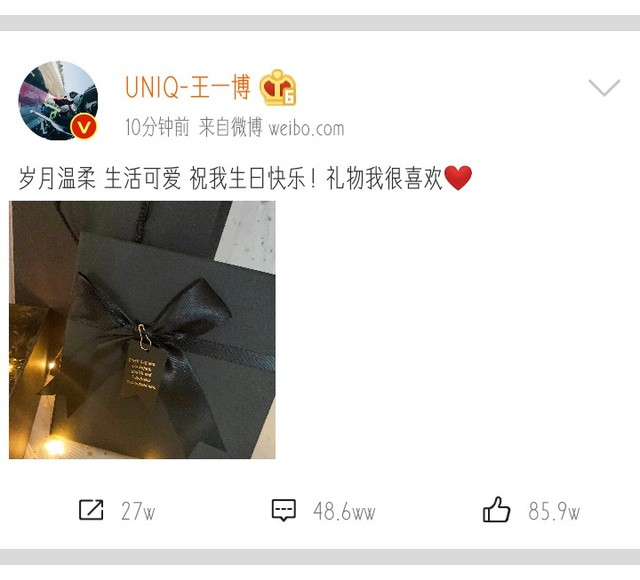
Task: Click the gold crown membership icon
Action: click(x=278, y=87)
